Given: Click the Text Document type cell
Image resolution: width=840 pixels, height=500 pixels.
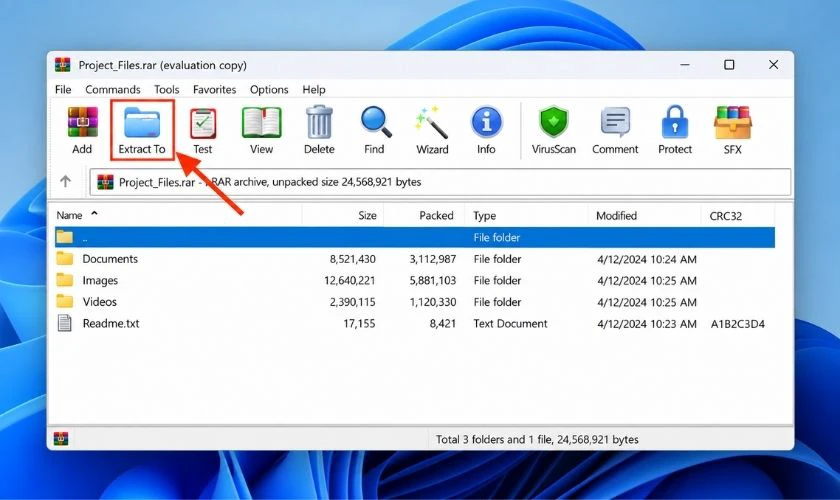Looking at the screenshot, I should pos(511,324).
